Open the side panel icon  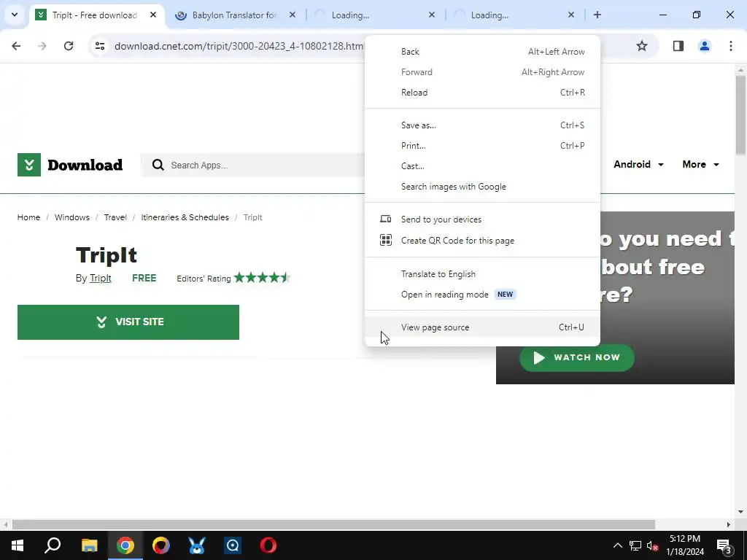(x=678, y=46)
